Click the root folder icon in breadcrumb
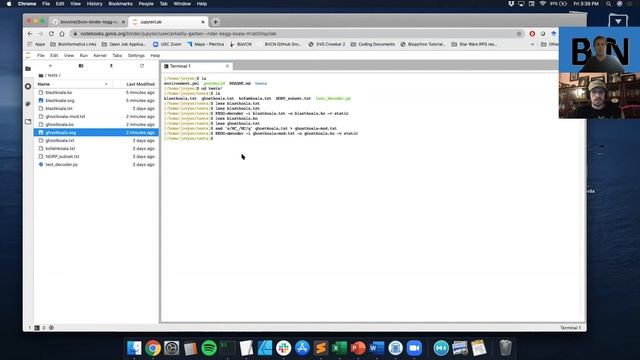The width and height of the screenshot is (640, 360). [x=41, y=76]
